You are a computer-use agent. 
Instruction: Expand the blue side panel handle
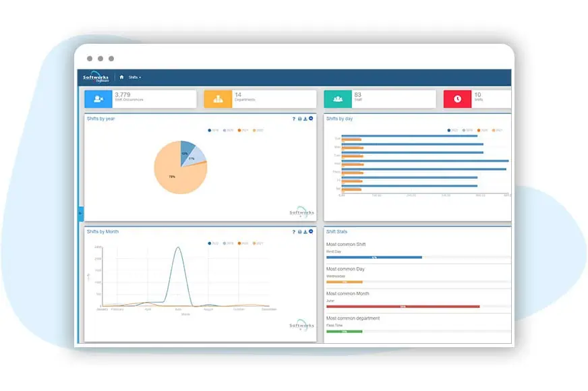[80, 213]
